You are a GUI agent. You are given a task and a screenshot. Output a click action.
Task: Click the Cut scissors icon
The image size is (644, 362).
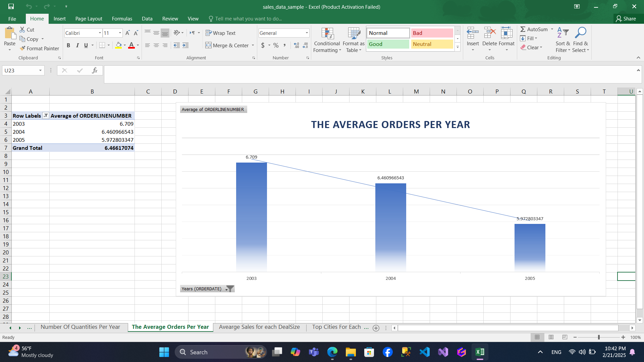point(22,29)
